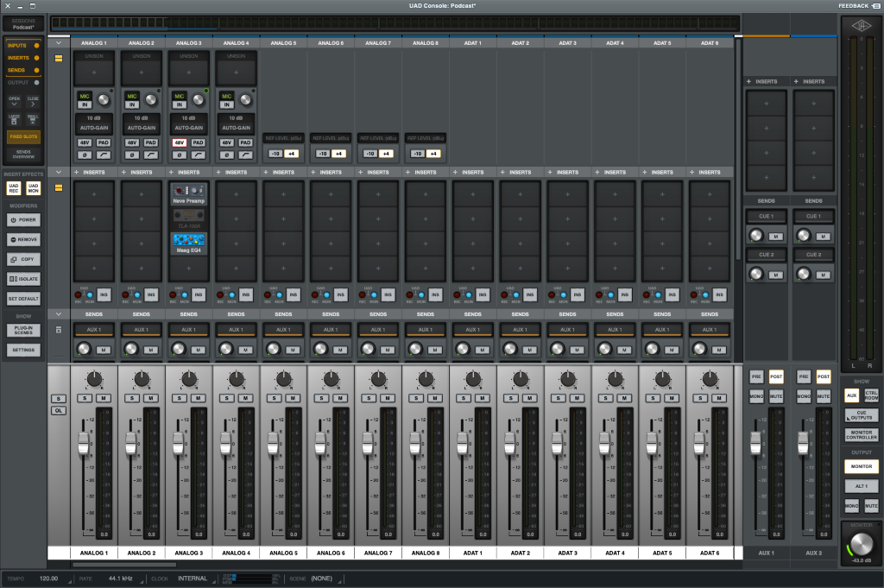Viewport: 884px width, 588px height.
Task: Add insert via plus icon on ADAT 1
Action: click(x=455, y=172)
